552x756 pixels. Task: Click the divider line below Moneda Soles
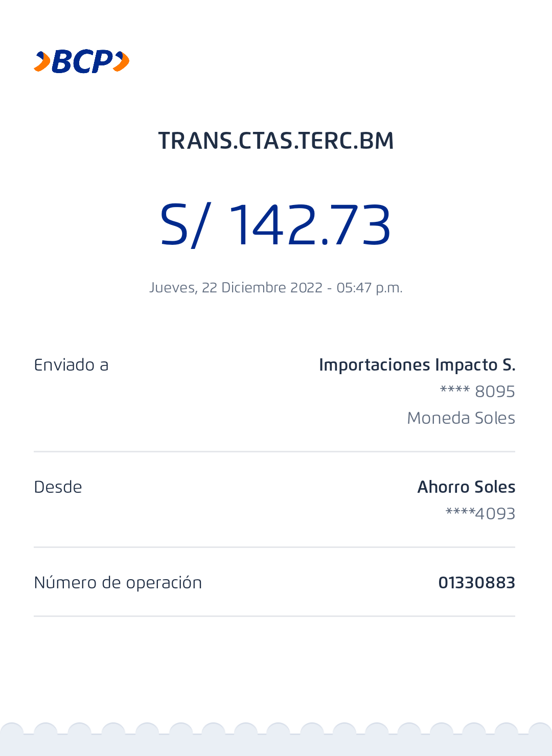click(274, 451)
